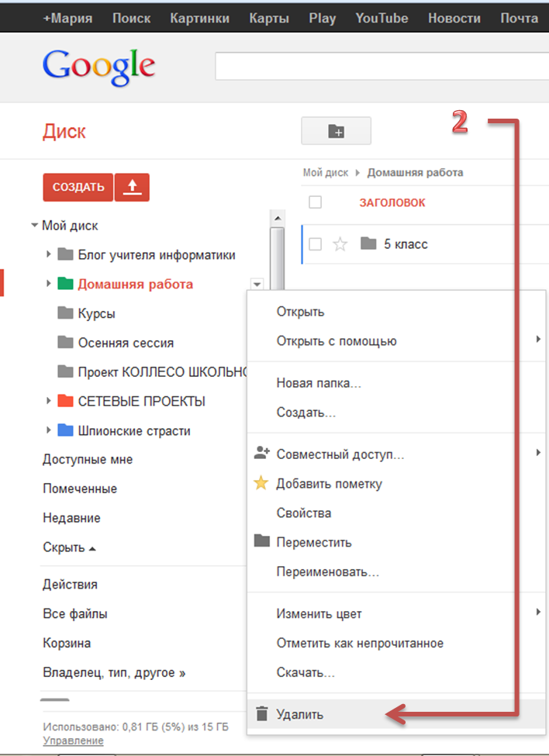Screen dimensions: 549x756
Task: Select Свойства in the context menu
Action: tap(304, 513)
